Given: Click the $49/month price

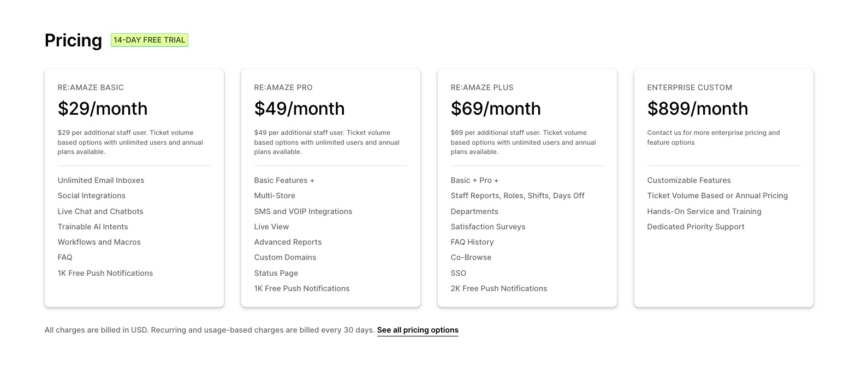Looking at the screenshot, I should [299, 109].
